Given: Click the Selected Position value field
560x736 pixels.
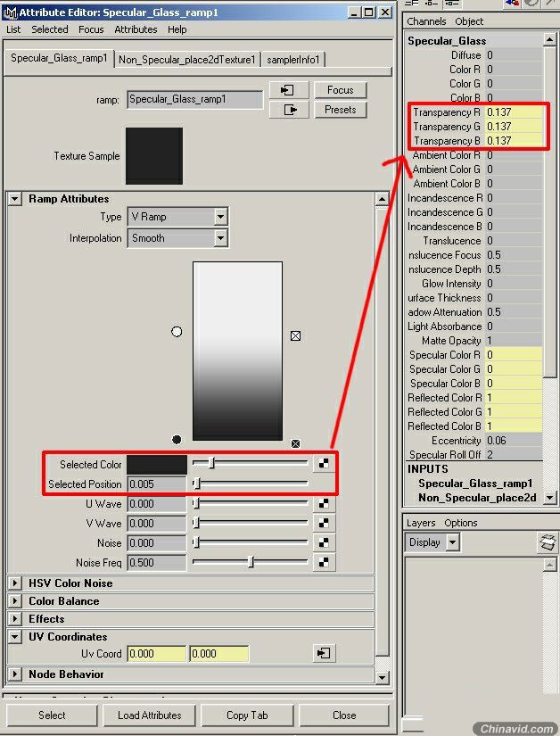Looking at the screenshot, I should pyautogui.click(x=157, y=484).
